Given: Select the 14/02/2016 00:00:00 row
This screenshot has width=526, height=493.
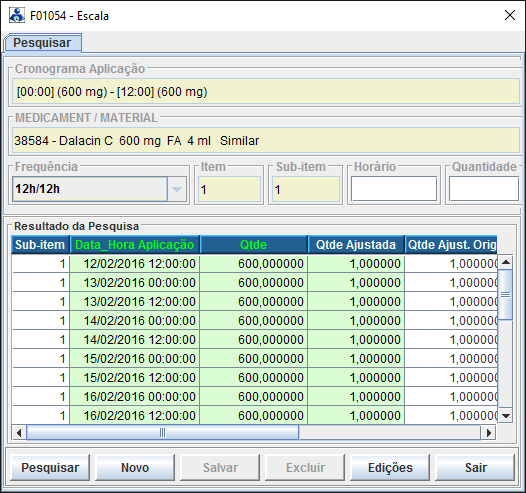Looking at the screenshot, I should coord(255,321).
